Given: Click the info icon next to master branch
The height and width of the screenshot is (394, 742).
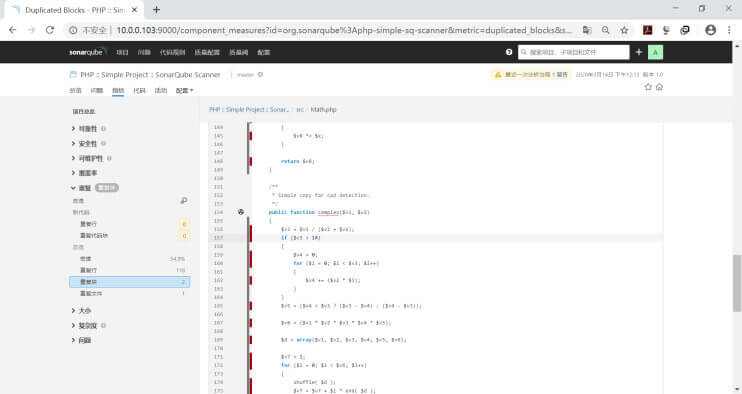Looking at the screenshot, I should 260,75.
